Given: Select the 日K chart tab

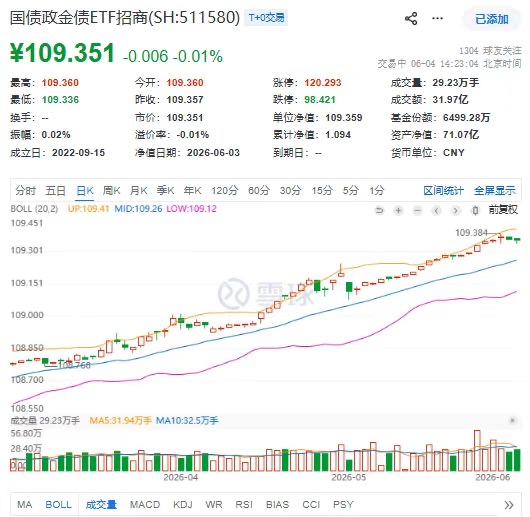Looking at the screenshot, I should [x=85, y=191].
